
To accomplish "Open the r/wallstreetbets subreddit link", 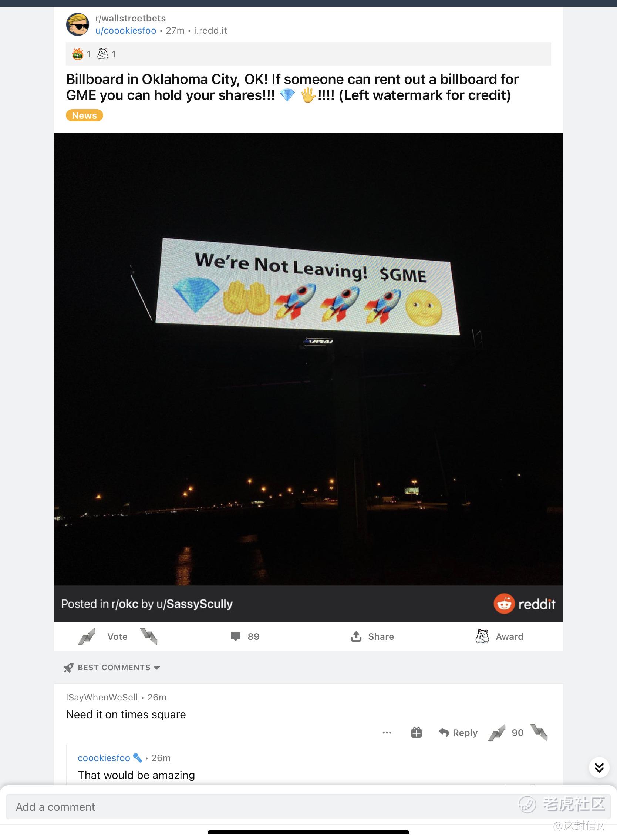I will click(131, 18).
